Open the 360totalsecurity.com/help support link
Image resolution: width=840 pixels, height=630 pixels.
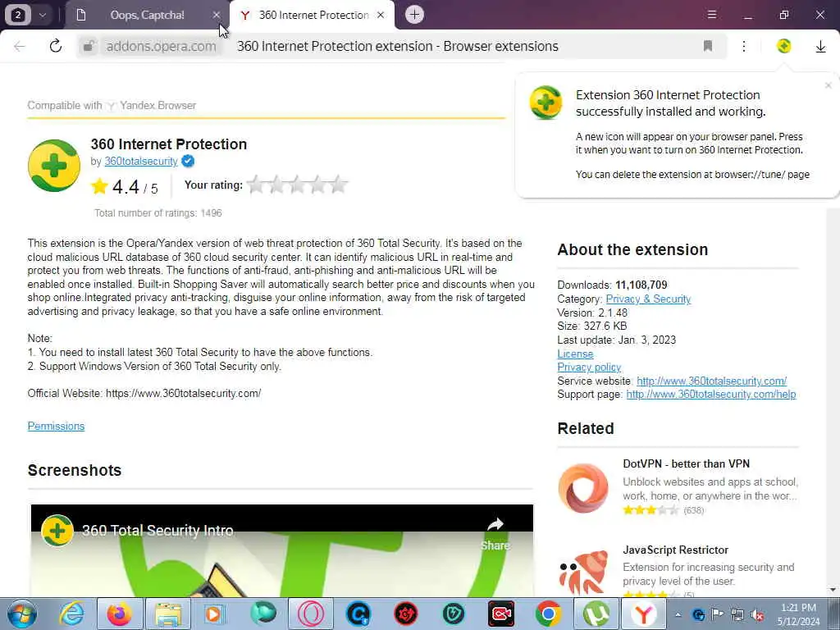(711, 395)
